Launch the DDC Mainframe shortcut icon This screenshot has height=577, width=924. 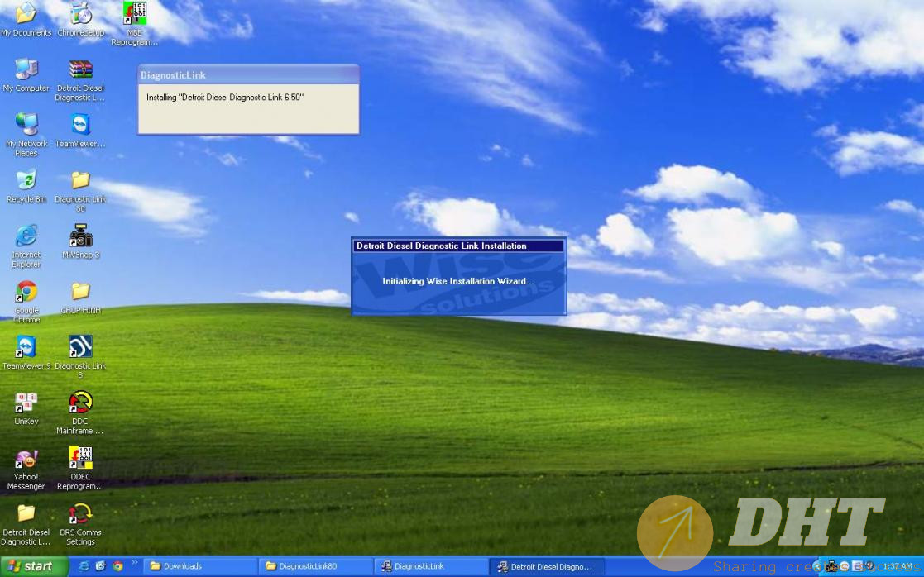coord(80,403)
